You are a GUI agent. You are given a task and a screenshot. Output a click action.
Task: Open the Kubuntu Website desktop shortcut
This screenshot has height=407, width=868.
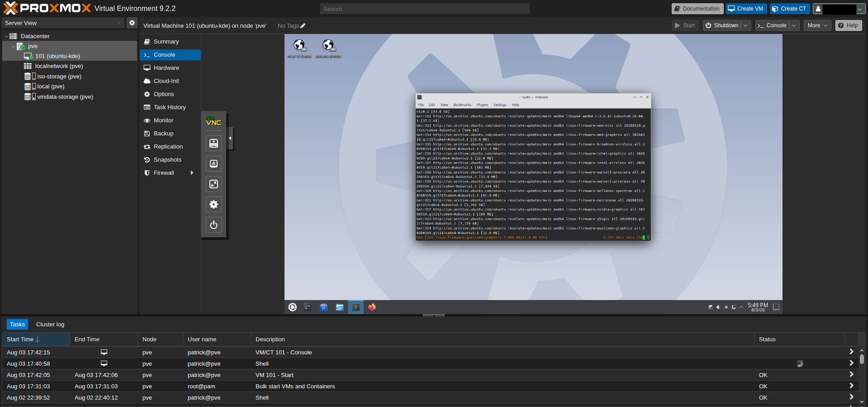[x=328, y=48]
